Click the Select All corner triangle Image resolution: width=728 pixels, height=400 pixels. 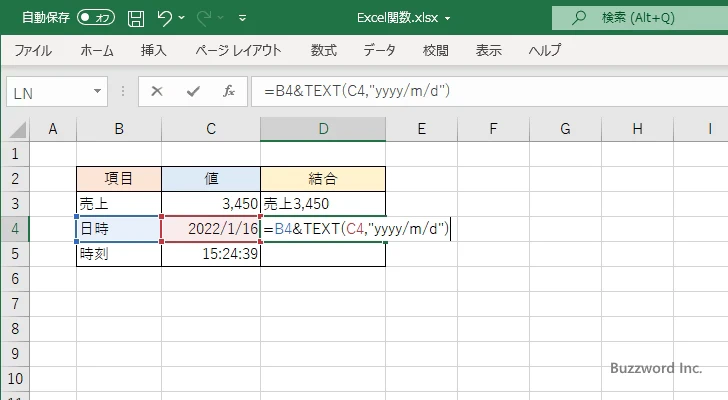18,129
